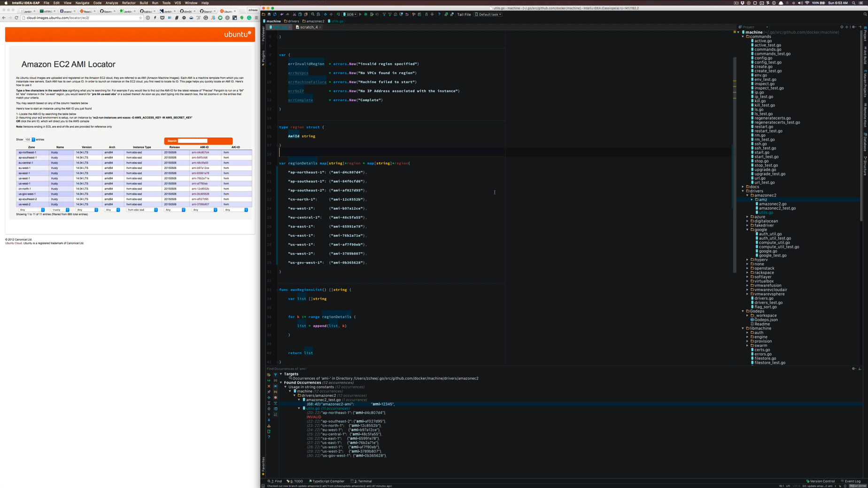Click the macOS Spotlight search icon
The width and height of the screenshot is (868, 488).
pyautogui.click(x=853, y=3)
